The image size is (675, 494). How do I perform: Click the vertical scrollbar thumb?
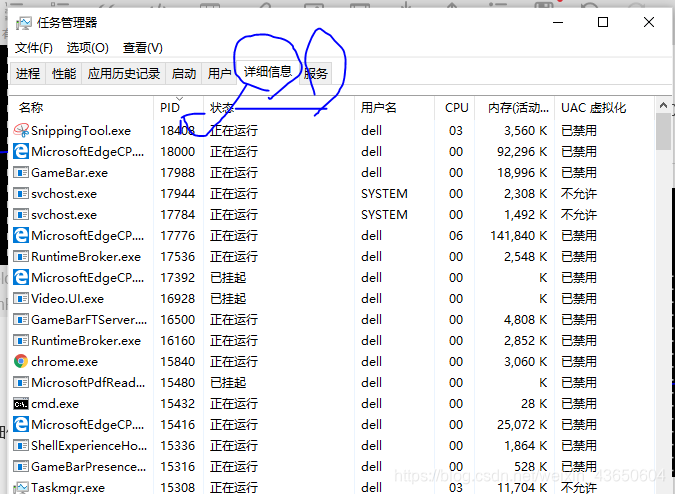point(663,132)
